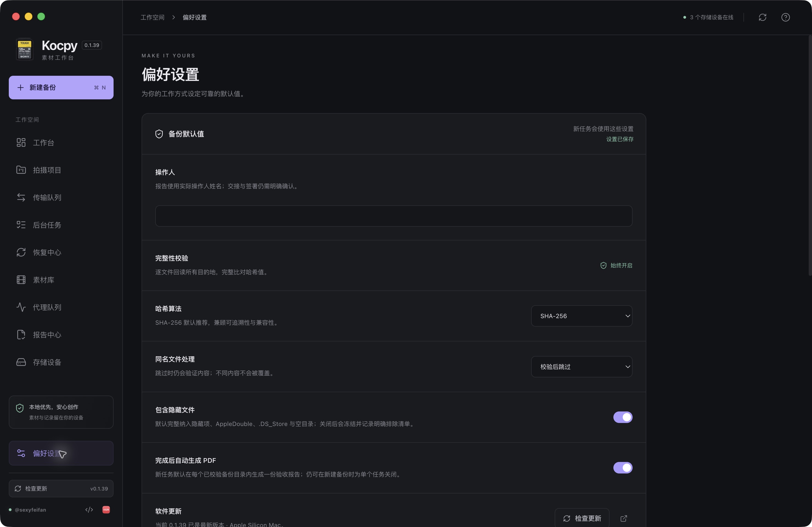Click the 代理队列 waveform icon

(21, 307)
